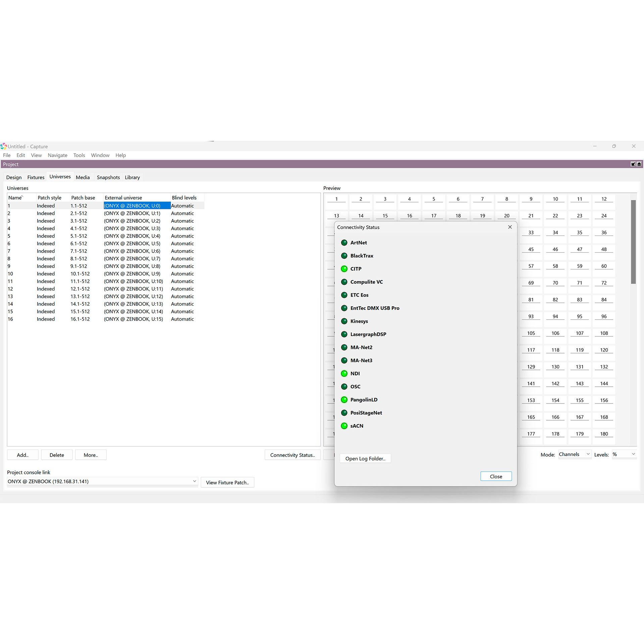The width and height of the screenshot is (644, 644).
Task: Click the PangolinLD status light
Action: (x=344, y=399)
